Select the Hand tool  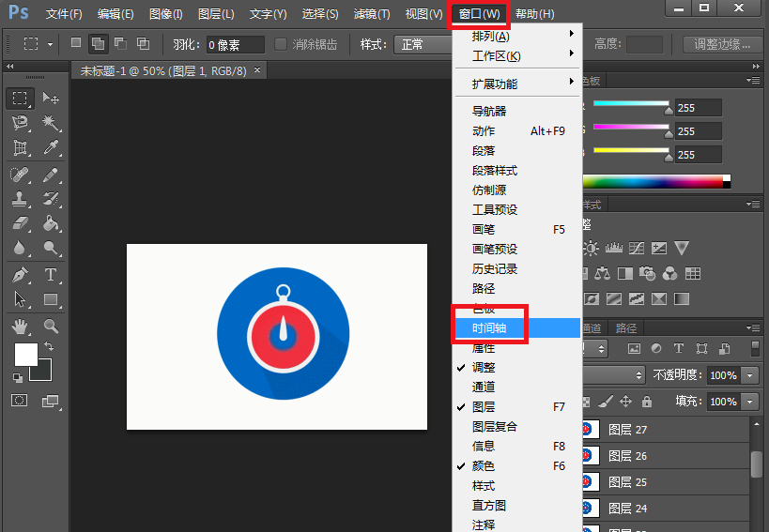[20, 326]
